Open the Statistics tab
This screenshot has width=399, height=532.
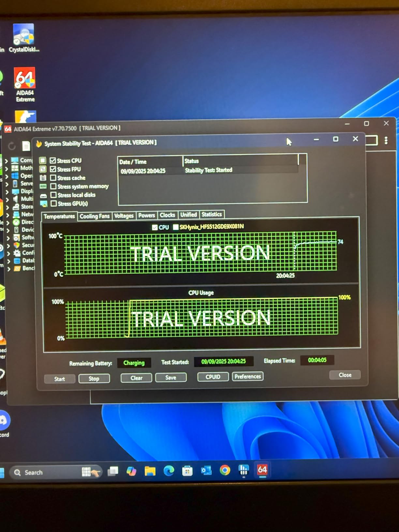click(212, 214)
